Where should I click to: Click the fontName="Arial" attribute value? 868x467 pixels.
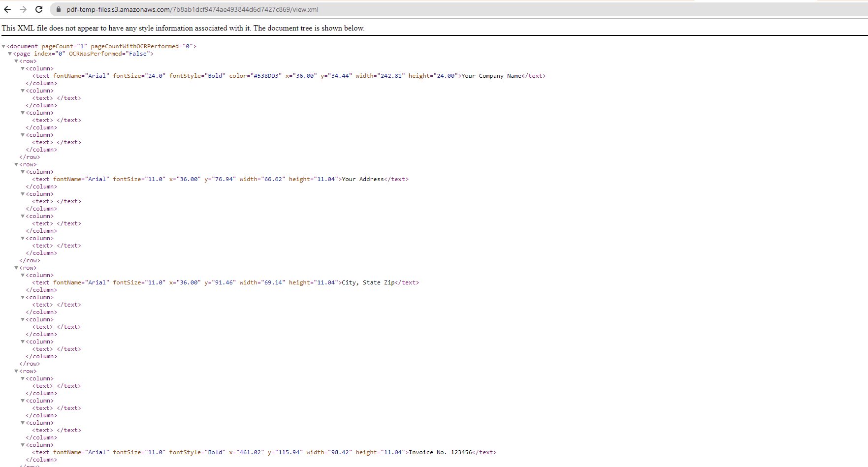97,76
